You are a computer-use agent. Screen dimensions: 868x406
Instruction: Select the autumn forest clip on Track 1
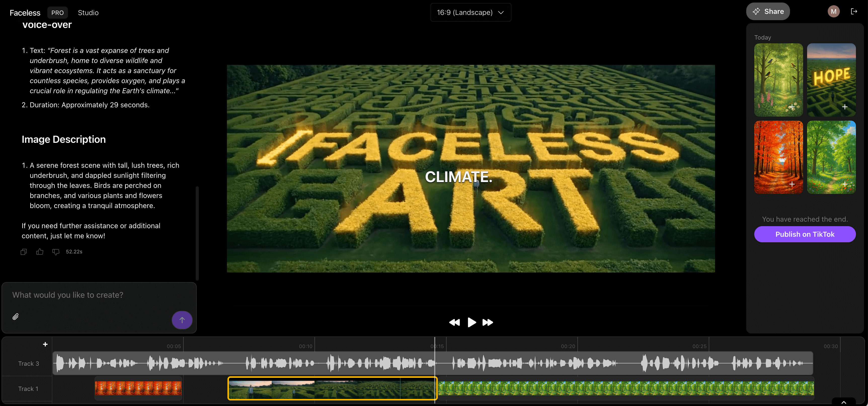(x=138, y=388)
